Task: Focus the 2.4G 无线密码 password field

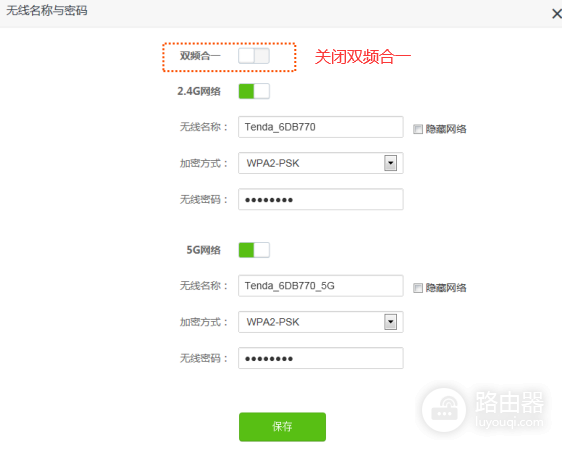Action: point(320,199)
